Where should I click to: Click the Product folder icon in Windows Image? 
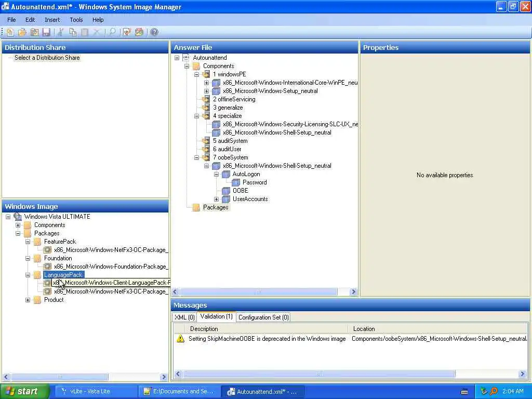(37, 300)
